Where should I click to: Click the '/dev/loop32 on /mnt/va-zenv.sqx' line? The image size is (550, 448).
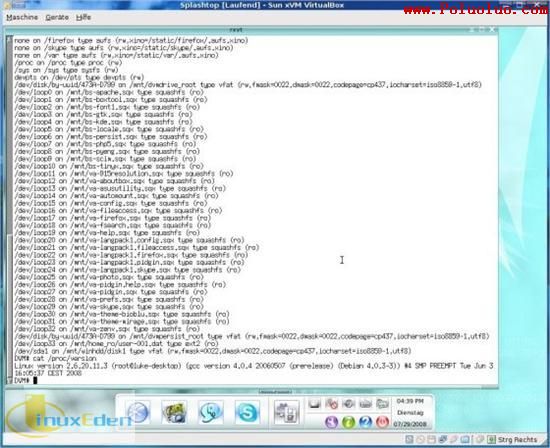pyautogui.click(x=107, y=329)
